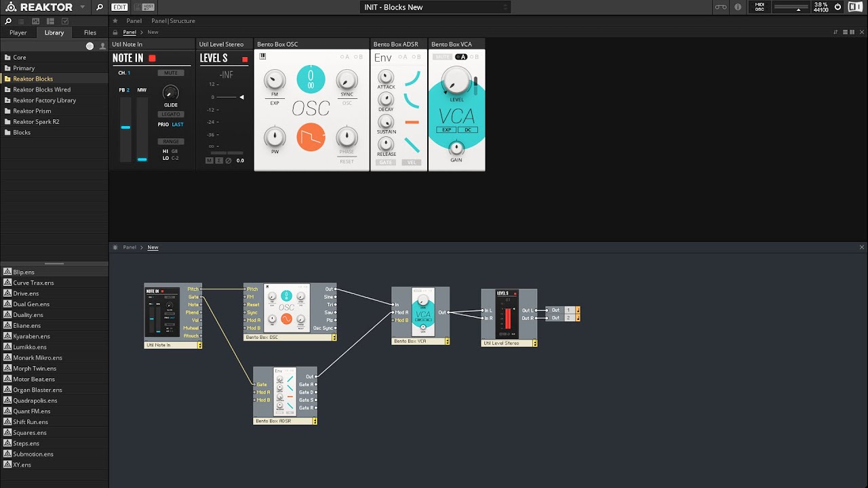Click the magnifier search icon in header
Viewport: 868px width, 488px height.
click(x=100, y=7)
